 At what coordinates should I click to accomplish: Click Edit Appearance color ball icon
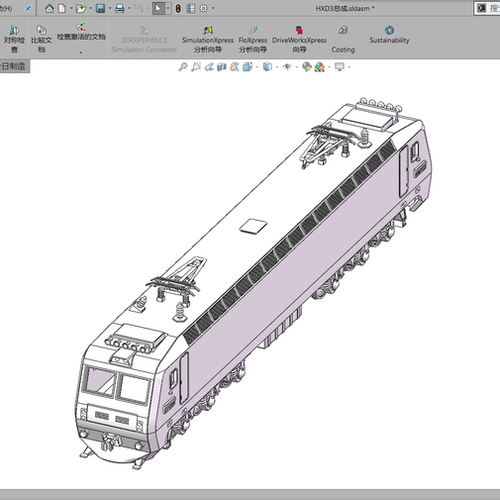coord(307,67)
